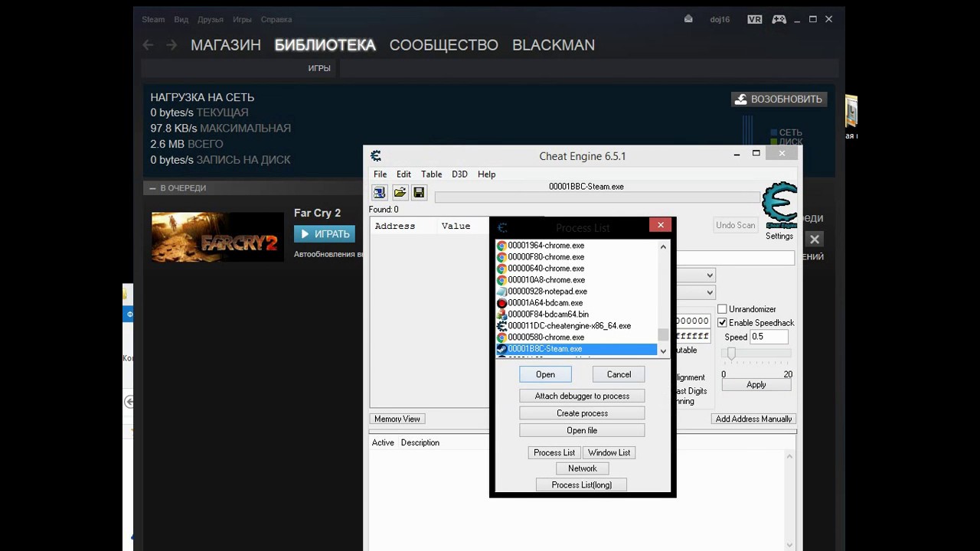Enable the Unrandomizer checkbox
This screenshot has height=551, width=980.
pos(722,309)
